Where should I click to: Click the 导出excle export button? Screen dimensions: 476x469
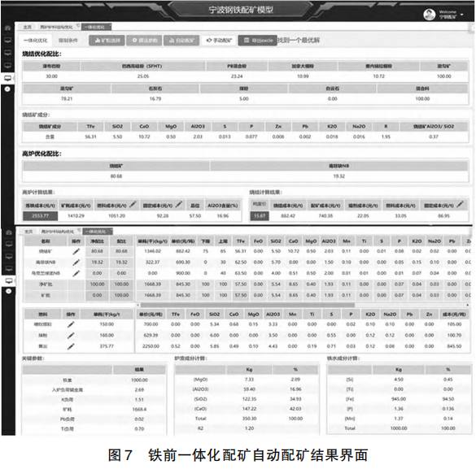coord(257,41)
